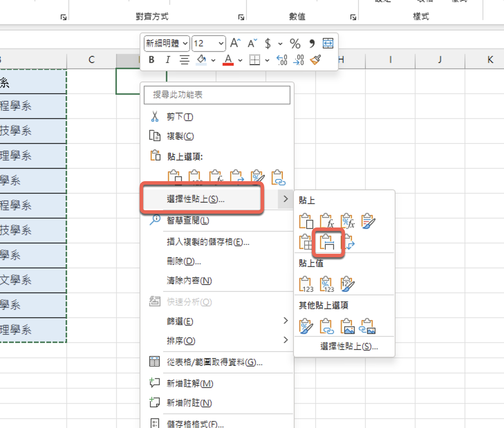Click paste keep source column widths icon

[327, 242]
